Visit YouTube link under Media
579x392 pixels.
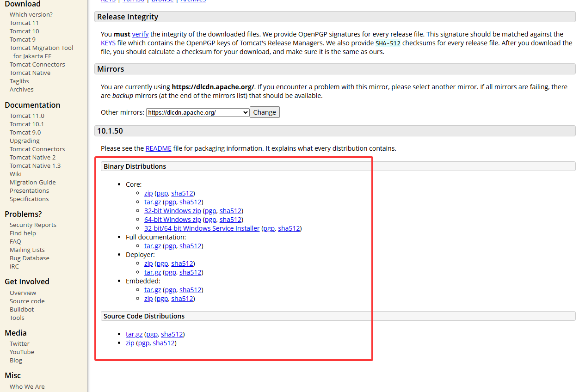(x=22, y=352)
